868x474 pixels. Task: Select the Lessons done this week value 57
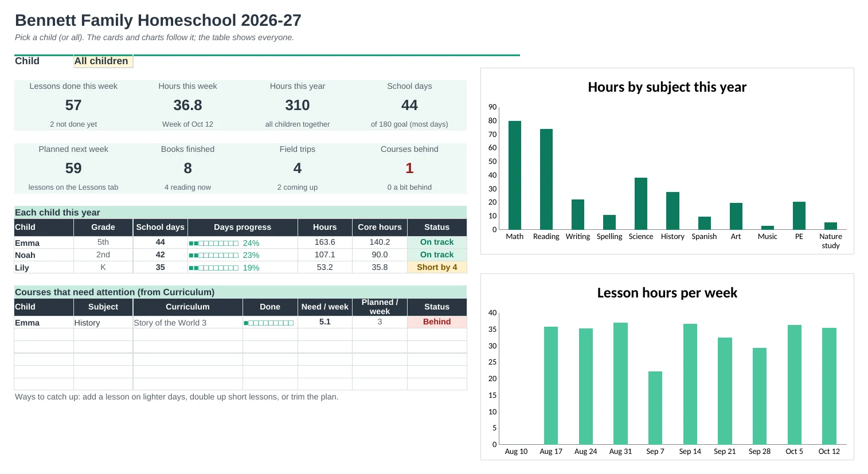(x=73, y=105)
